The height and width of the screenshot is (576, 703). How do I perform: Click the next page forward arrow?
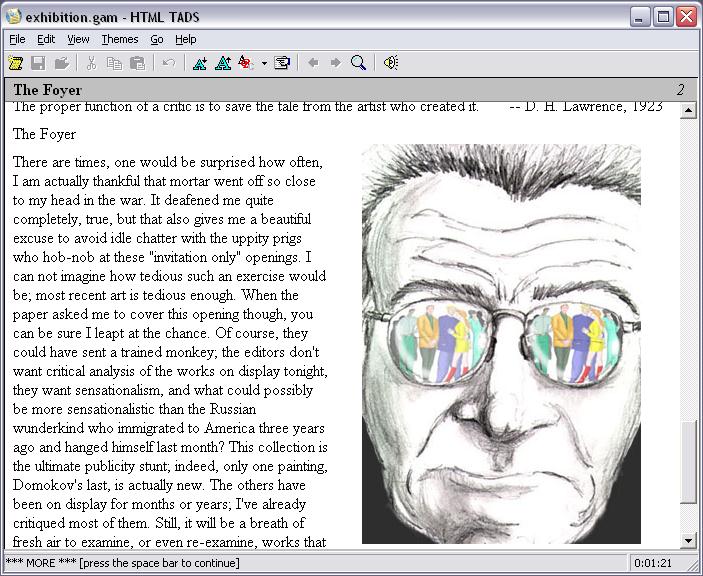click(x=335, y=63)
